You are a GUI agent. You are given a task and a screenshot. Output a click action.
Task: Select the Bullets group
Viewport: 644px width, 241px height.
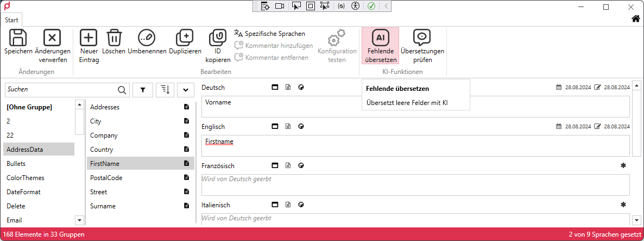click(x=39, y=164)
